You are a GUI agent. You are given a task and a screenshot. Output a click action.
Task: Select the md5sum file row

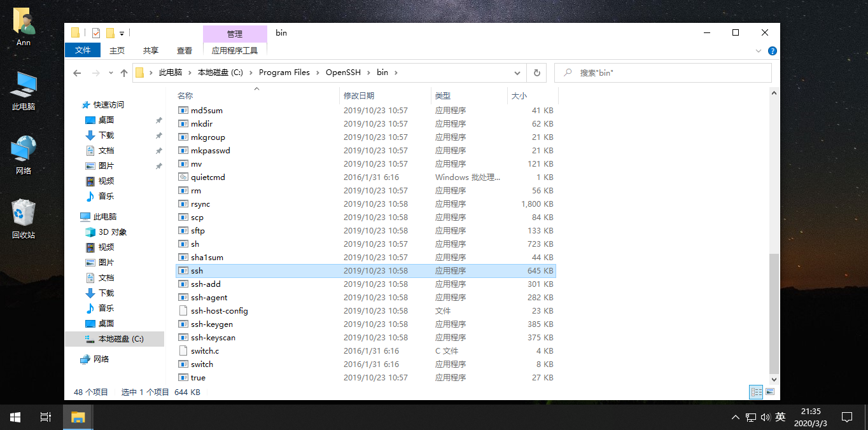[x=365, y=111]
